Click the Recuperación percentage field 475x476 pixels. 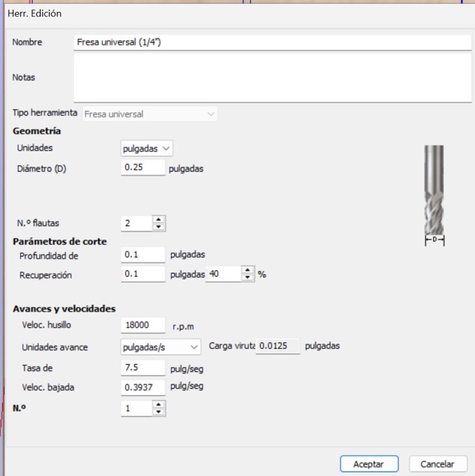223,274
